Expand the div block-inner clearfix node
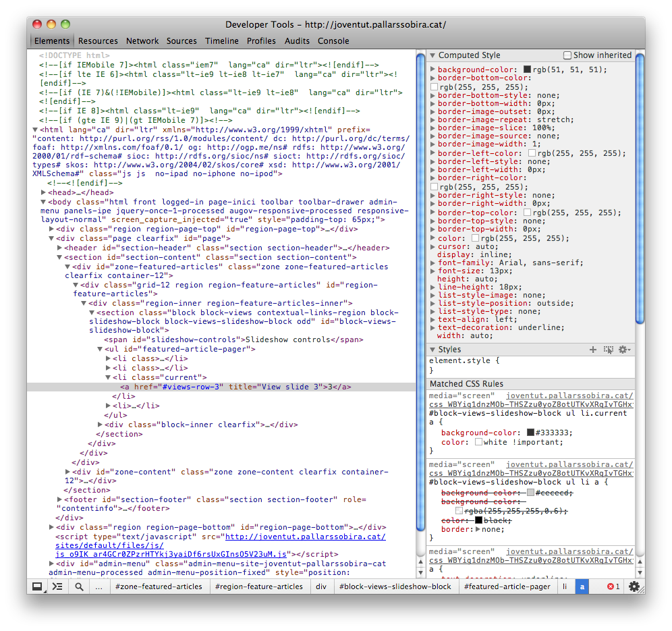The image size is (672, 631). click(x=100, y=424)
